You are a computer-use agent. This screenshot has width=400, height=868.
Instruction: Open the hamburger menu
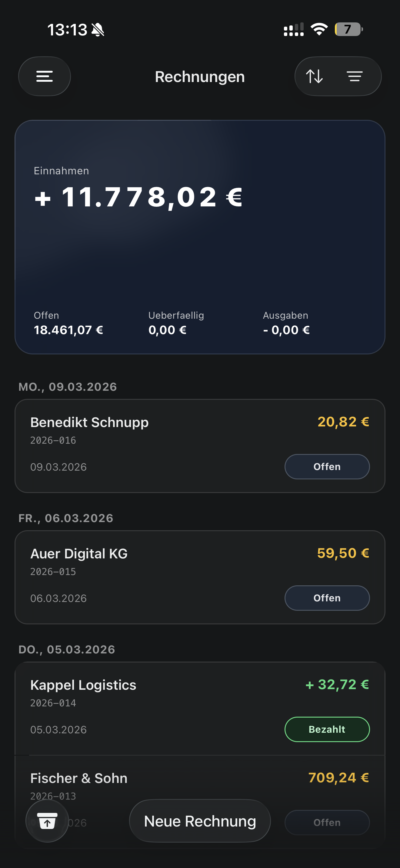[45, 76]
